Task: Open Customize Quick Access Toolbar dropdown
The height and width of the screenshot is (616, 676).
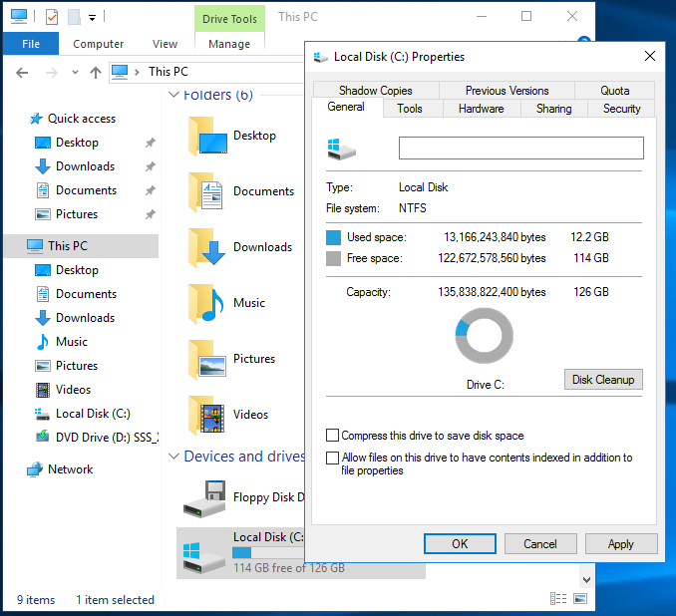Action: (x=93, y=18)
